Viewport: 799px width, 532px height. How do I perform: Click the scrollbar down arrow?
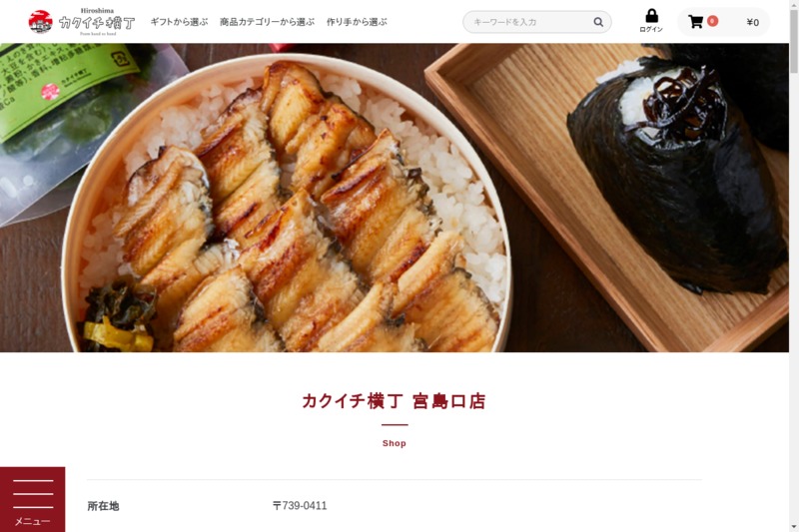(x=794, y=527)
